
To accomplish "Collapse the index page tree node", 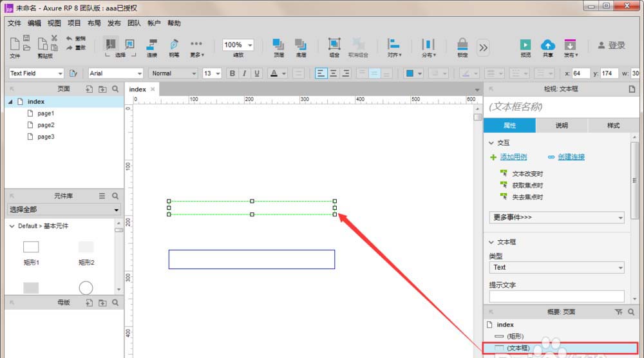I will coord(11,101).
